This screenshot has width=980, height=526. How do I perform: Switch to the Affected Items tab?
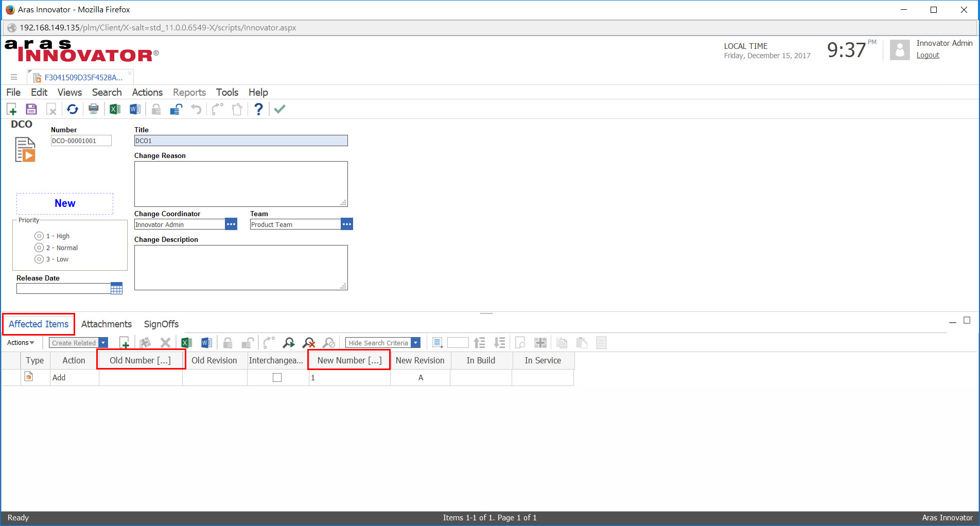[x=39, y=324]
